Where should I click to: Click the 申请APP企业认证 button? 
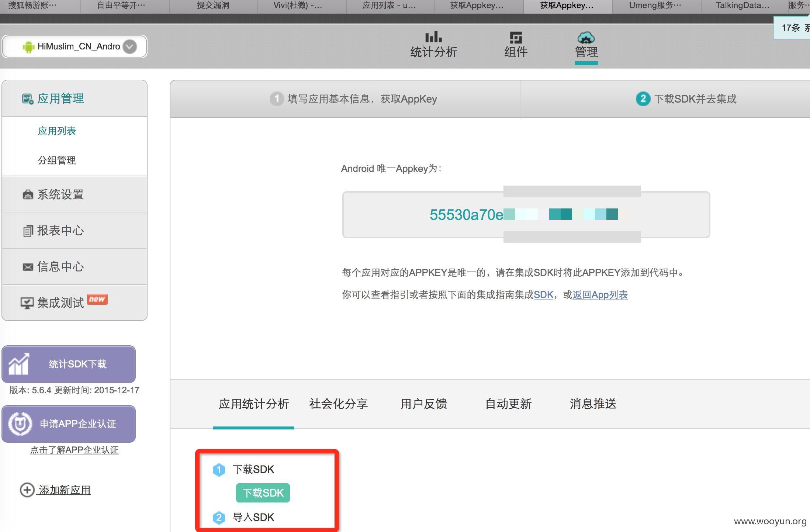(69, 424)
